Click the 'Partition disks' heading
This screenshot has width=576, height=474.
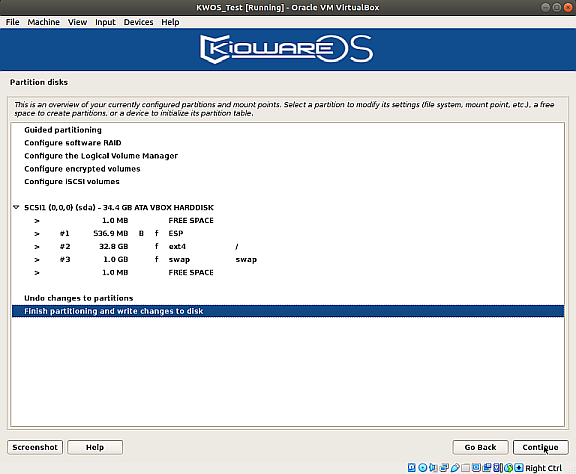(x=39, y=82)
